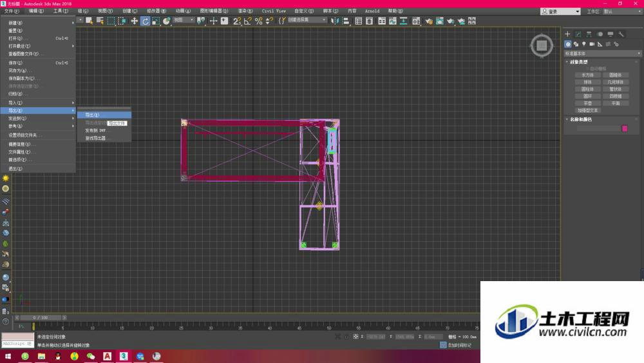Choose the Select and Scale tool
Screen dimensions: 644x363
pos(156,21)
